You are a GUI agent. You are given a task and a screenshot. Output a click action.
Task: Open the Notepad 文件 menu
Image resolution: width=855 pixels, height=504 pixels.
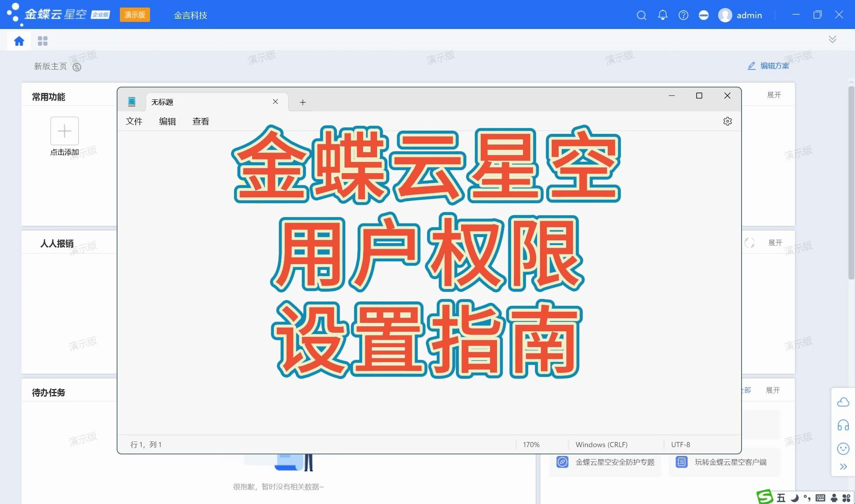[134, 121]
